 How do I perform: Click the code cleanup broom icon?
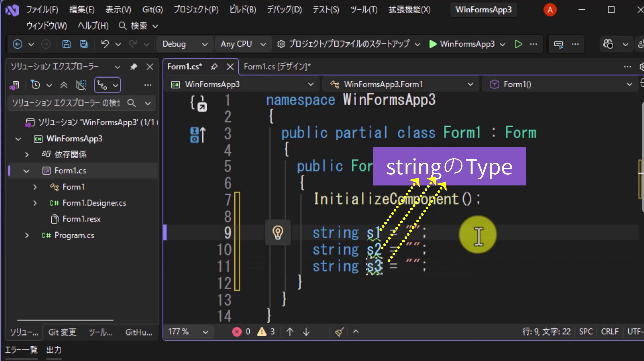[339, 332]
